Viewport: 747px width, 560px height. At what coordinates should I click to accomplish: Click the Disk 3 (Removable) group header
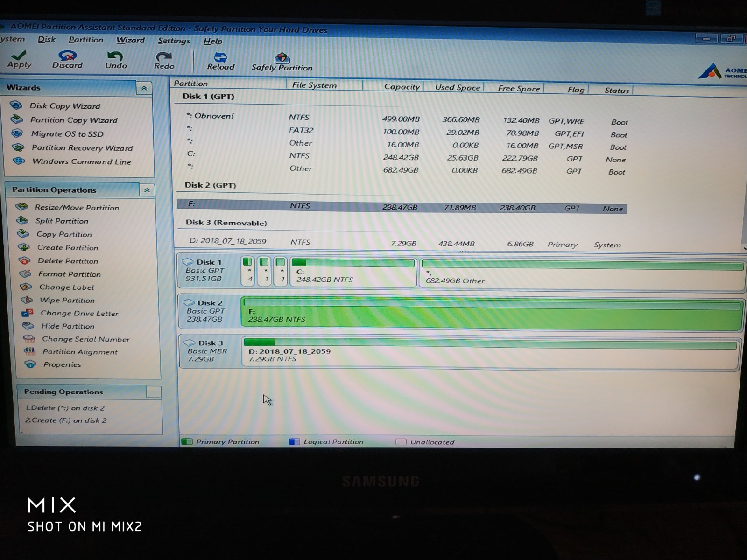click(x=226, y=223)
